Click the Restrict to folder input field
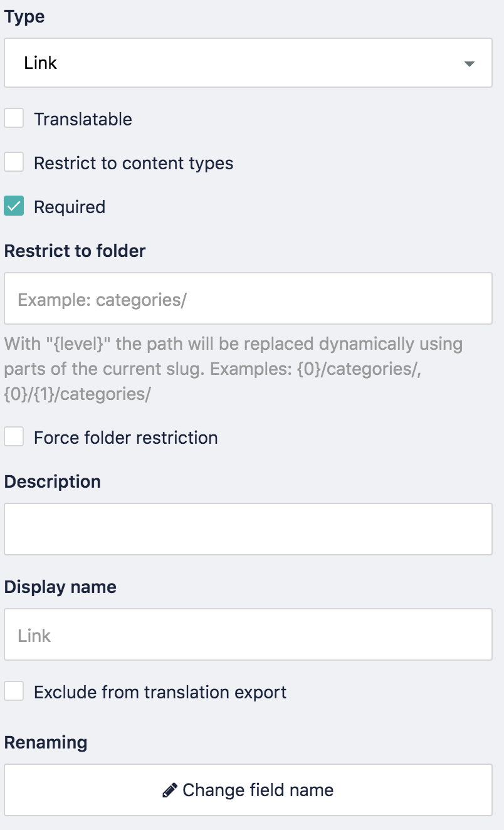The height and width of the screenshot is (830, 504). [248, 298]
